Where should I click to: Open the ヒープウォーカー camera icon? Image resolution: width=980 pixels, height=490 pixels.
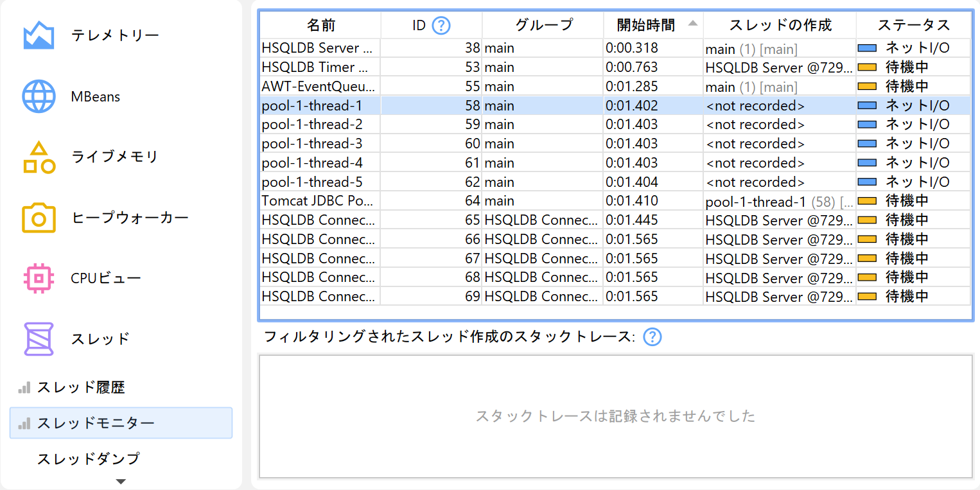tap(39, 218)
